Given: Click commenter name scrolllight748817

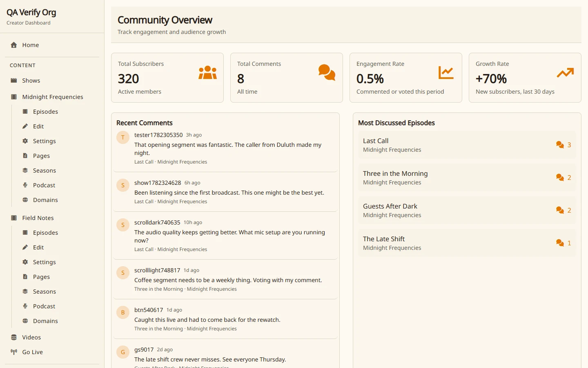Looking at the screenshot, I should pyautogui.click(x=157, y=270).
